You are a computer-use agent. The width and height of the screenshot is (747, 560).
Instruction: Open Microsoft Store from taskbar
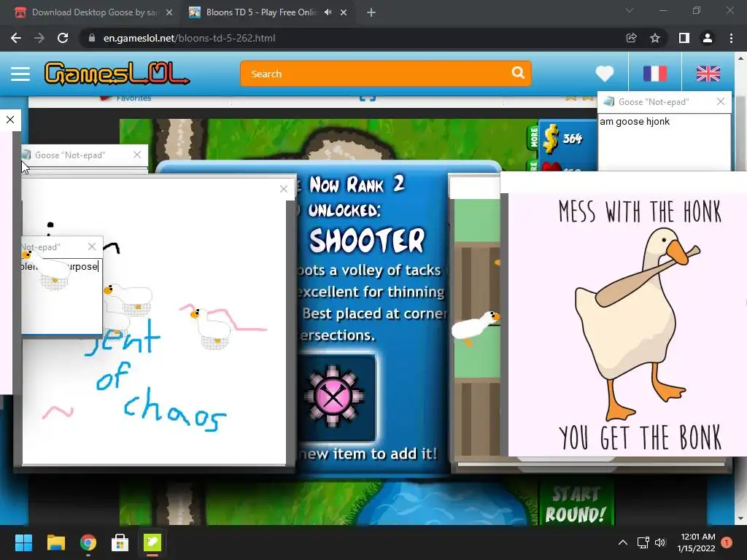pos(120,542)
